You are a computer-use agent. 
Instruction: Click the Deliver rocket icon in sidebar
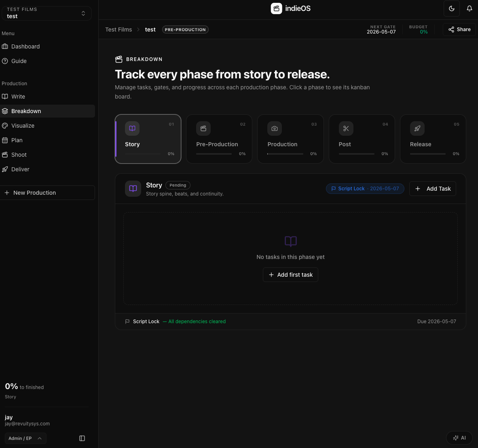pyautogui.click(x=5, y=169)
